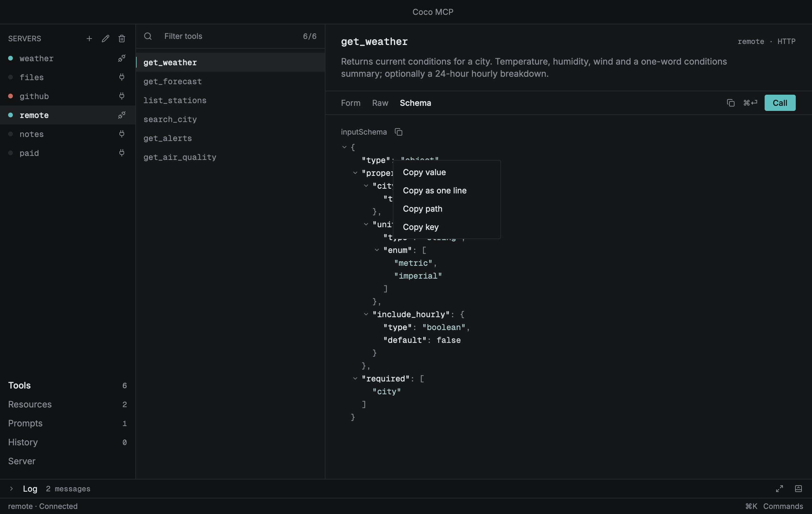The height and width of the screenshot is (514, 812).
Task: Toggle the bottom panel layout icon
Action: 798,489
